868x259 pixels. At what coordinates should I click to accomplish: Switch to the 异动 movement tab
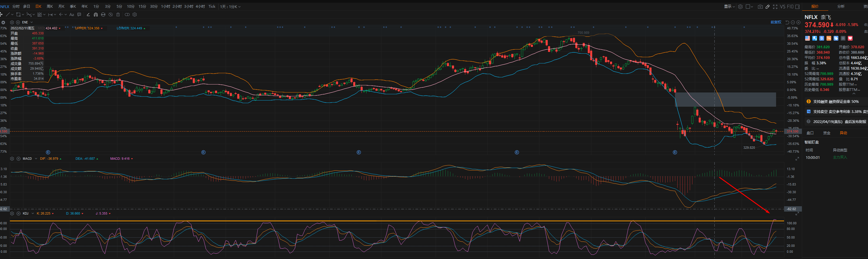(843, 133)
